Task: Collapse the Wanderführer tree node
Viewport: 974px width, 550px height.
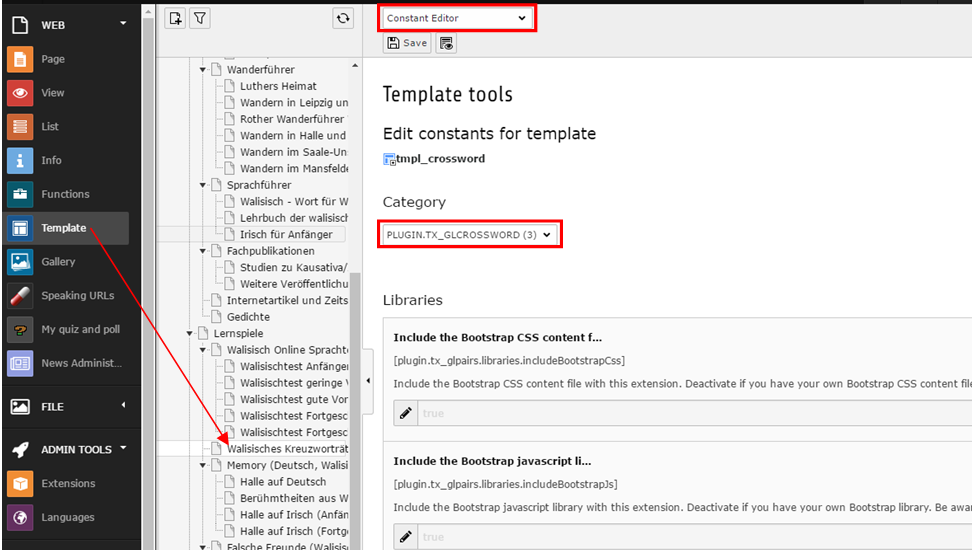Action: [203, 70]
